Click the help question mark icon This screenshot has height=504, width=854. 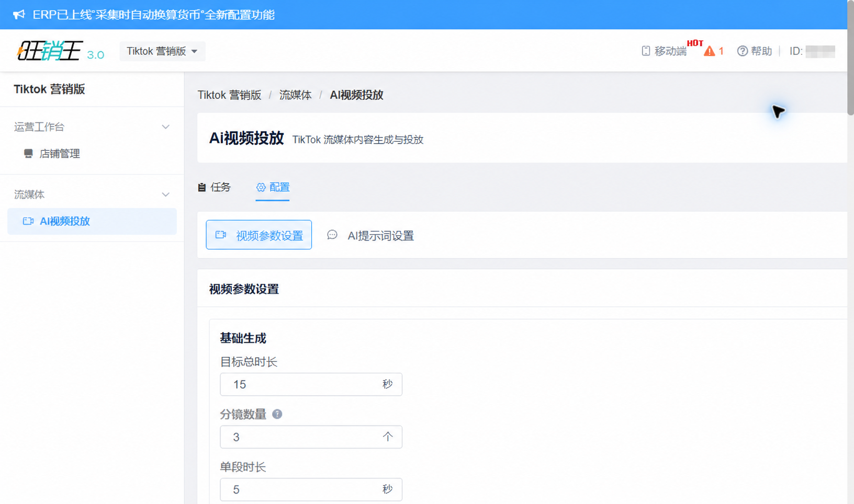pyautogui.click(x=742, y=51)
